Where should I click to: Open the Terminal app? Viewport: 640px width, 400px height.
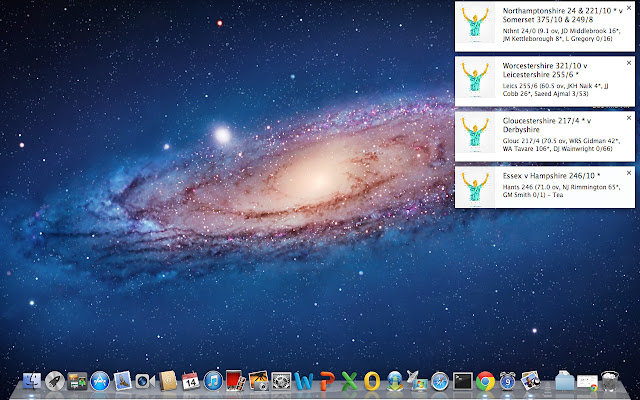click(462, 381)
